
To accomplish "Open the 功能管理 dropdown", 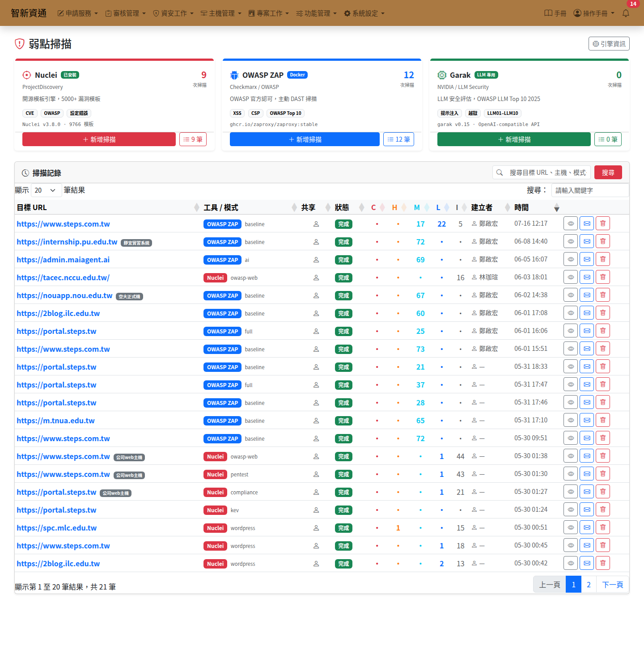I will [x=317, y=13].
